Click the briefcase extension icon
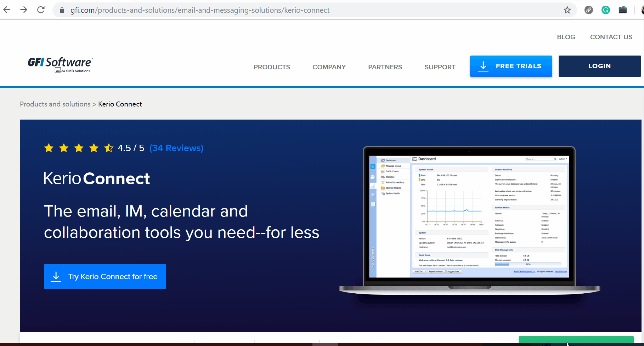The height and width of the screenshot is (346, 644). point(623,10)
